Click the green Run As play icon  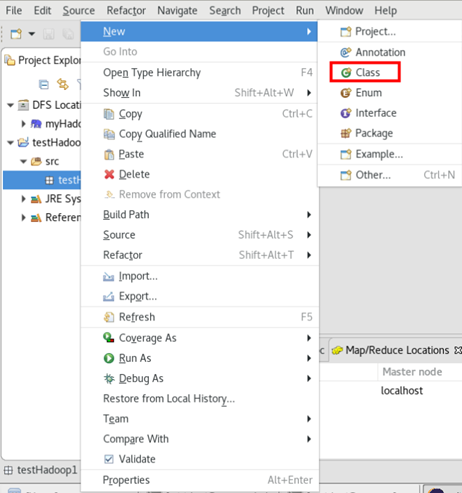[x=109, y=358]
